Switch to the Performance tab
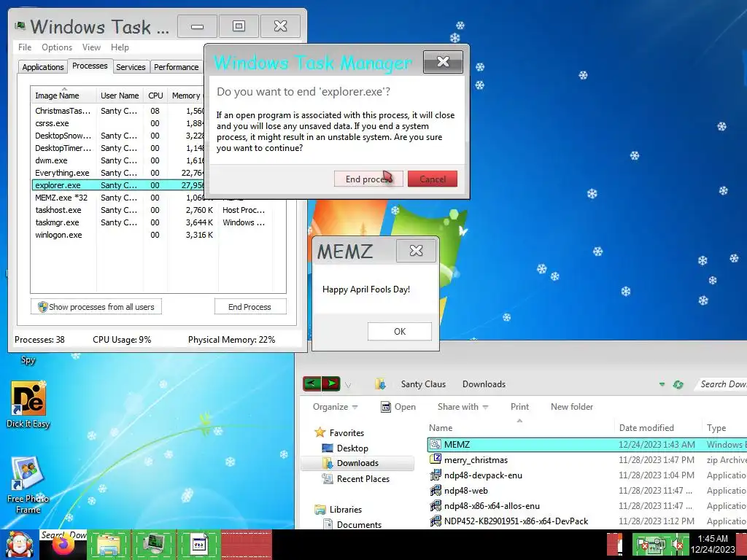This screenshot has width=747, height=560. tap(177, 67)
